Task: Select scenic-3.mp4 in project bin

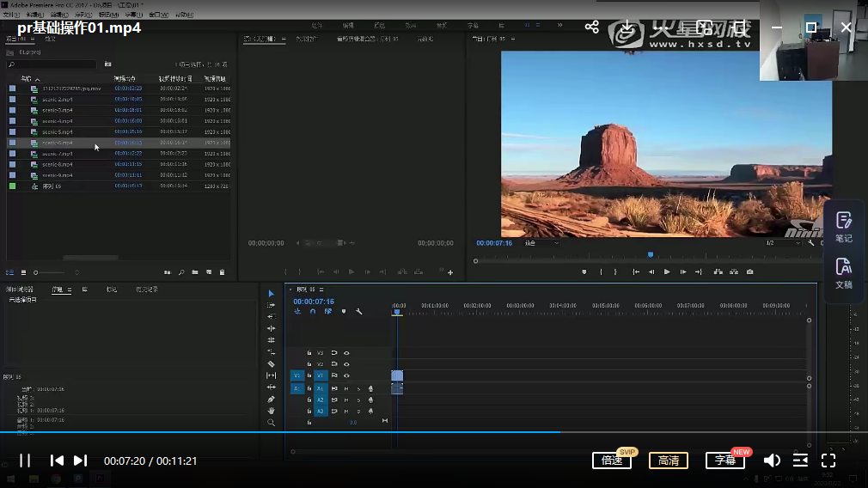Action: click(58, 110)
